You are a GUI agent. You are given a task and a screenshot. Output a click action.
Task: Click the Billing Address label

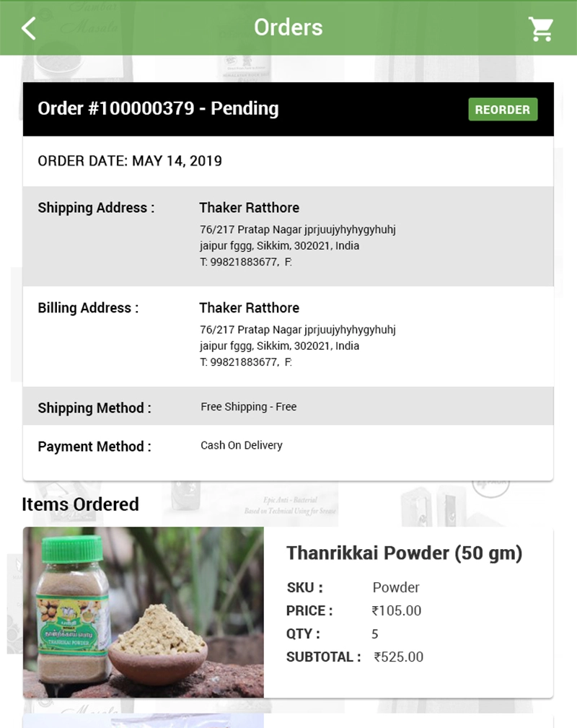click(88, 308)
